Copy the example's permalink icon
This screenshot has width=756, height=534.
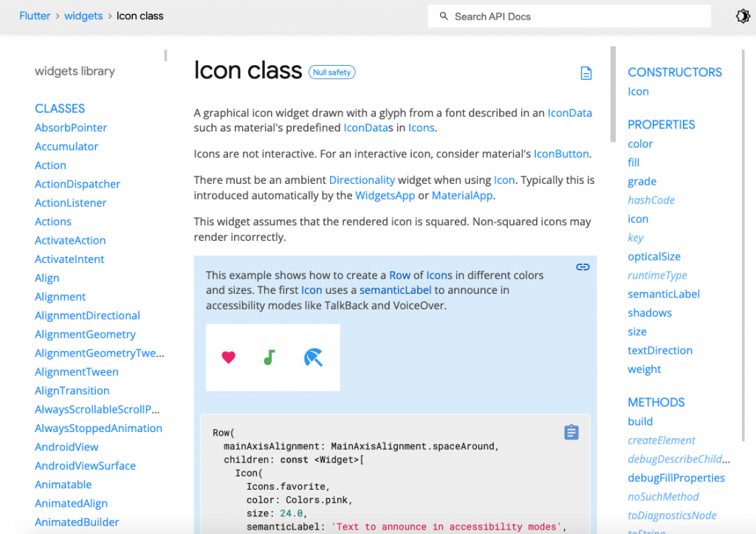coord(583,267)
